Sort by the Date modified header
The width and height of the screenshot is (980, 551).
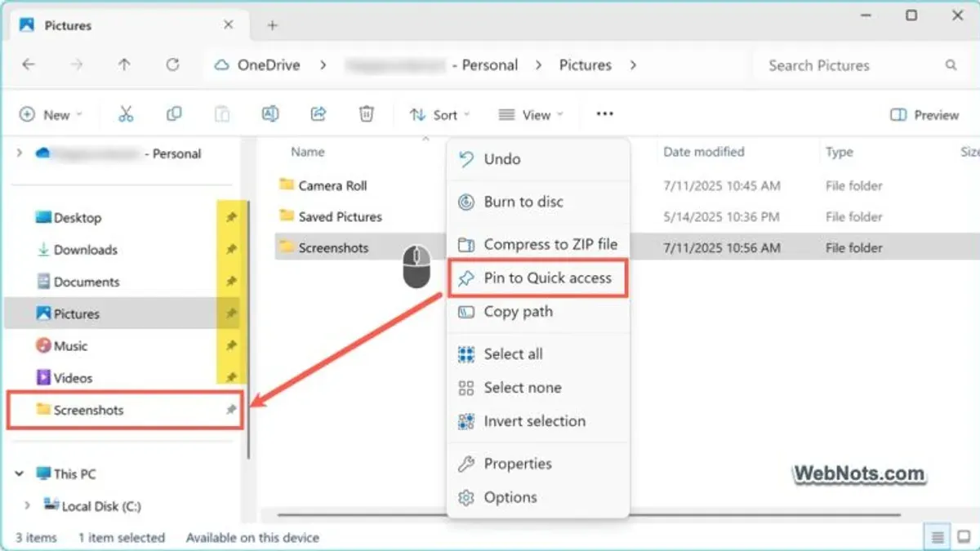(703, 152)
